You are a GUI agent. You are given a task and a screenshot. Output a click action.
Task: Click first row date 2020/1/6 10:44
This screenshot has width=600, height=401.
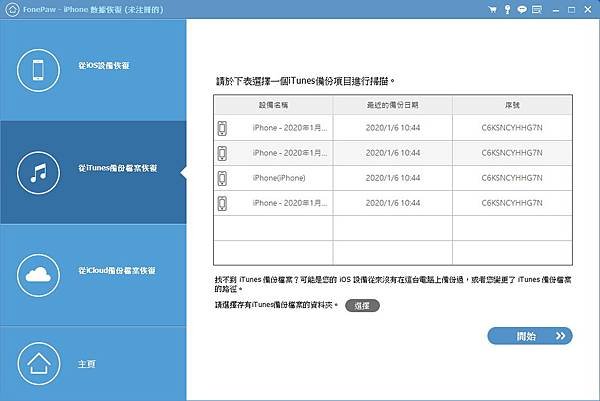click(x=393, y=128)
